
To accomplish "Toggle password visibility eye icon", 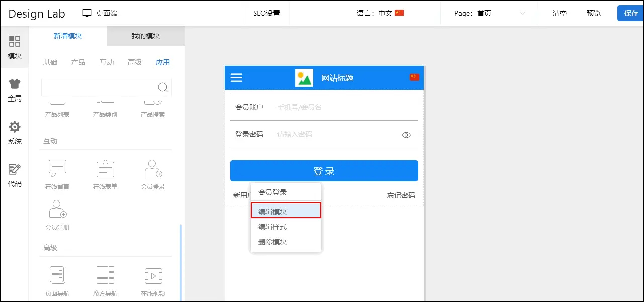I will tap(406, 135).
